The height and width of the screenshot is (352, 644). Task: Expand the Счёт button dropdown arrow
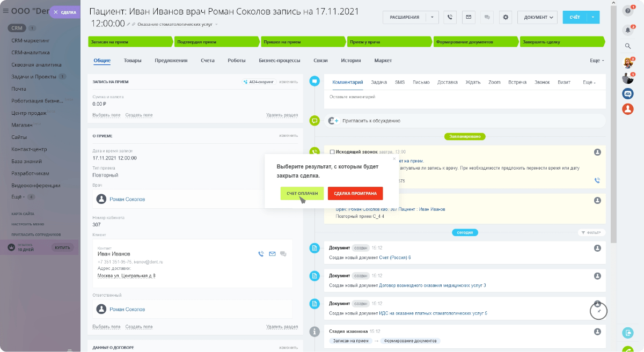click(593, 17)
